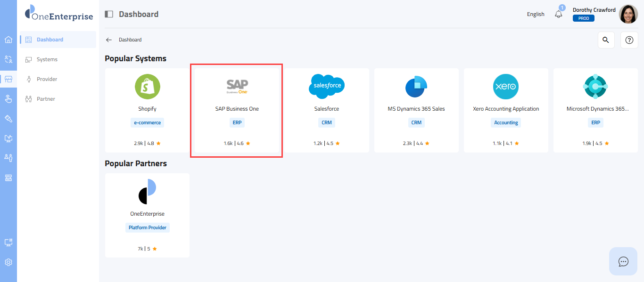Open the English language selector

tap(536, 14)
